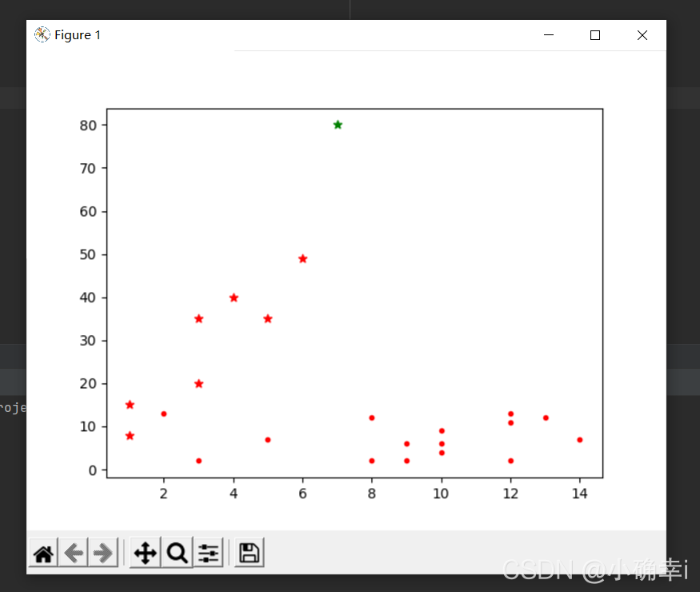The image size is (700, 592).
Task: Click the y-axis label 0
Action: point(93,470)
